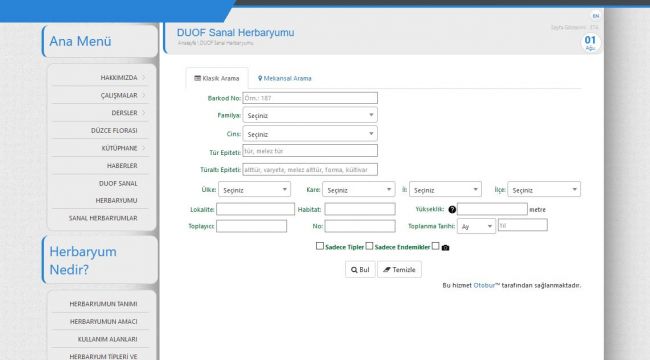Focus the Türaltı Epiteti input field
The image size is (650, 360).
pos(310,170)
